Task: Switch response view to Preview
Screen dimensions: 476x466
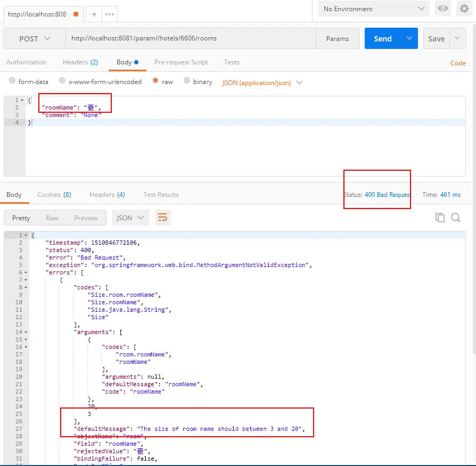Action: pyautogui.click(x=86, y=218)
